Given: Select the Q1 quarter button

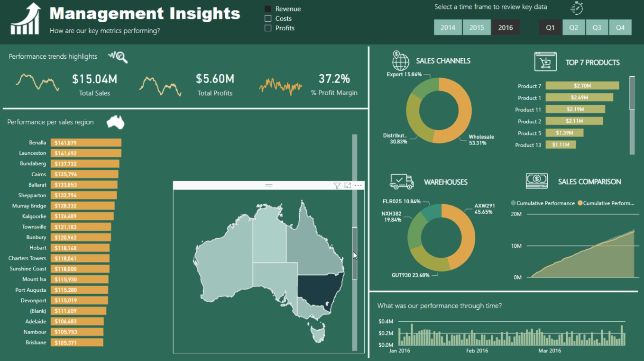Looking at the screenshot, I should coord(550,27).
